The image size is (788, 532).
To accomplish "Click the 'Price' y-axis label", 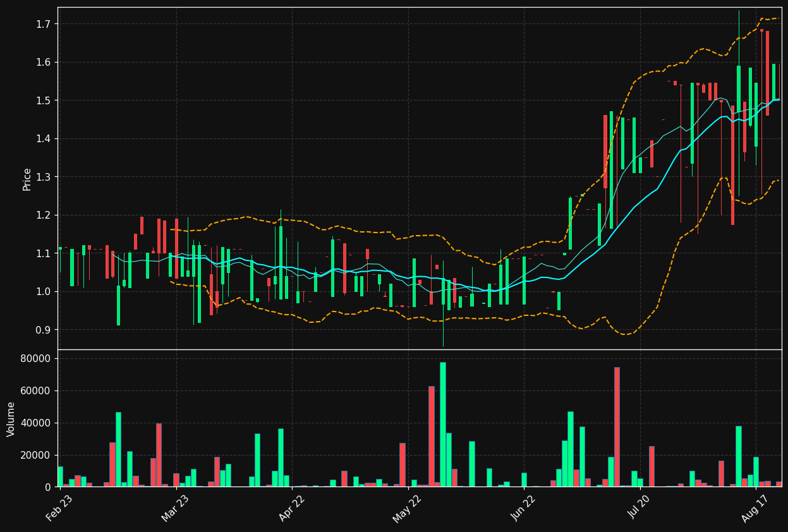I will coord(27,179).
